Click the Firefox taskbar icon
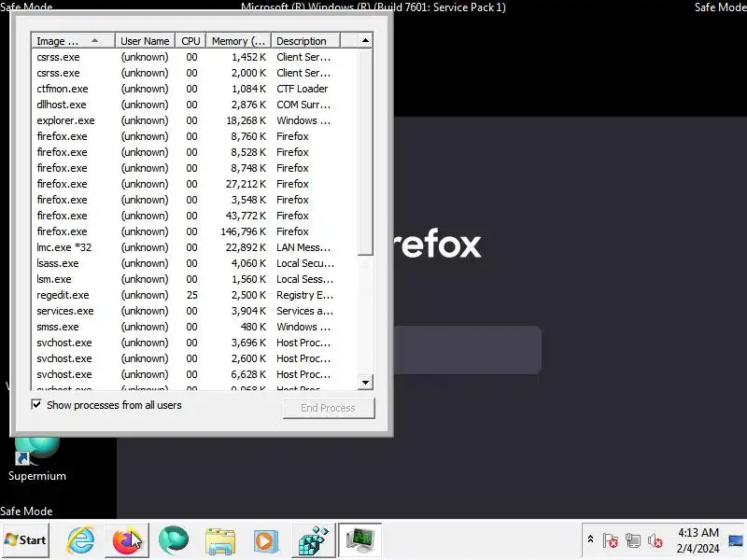This screenshot has height=560, width=747. (127, 540)
